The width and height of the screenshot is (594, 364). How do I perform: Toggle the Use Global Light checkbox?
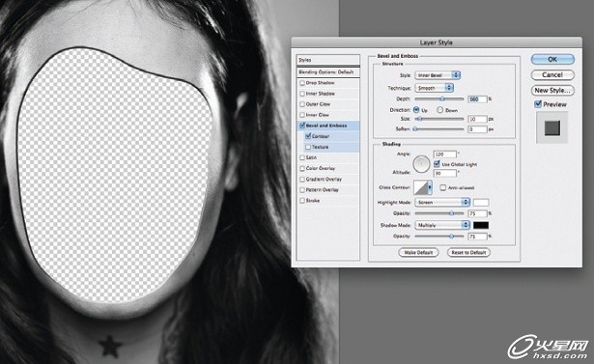(437, 164)
